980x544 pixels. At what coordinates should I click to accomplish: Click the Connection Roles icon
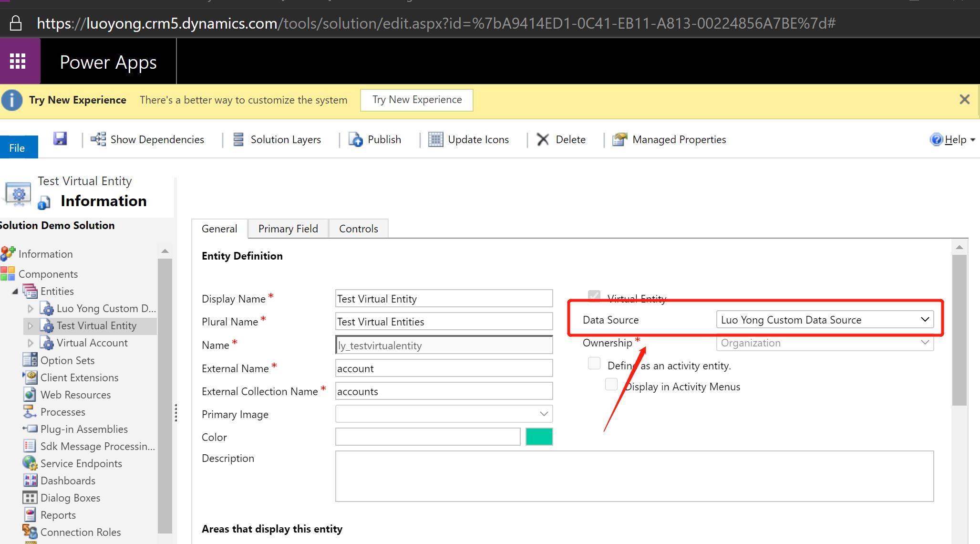[30, 532]
